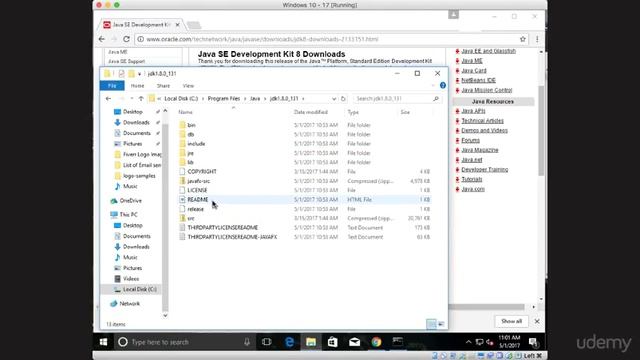Sort by Date modified column header
This screenshot has width=640, height=360.
311,112
